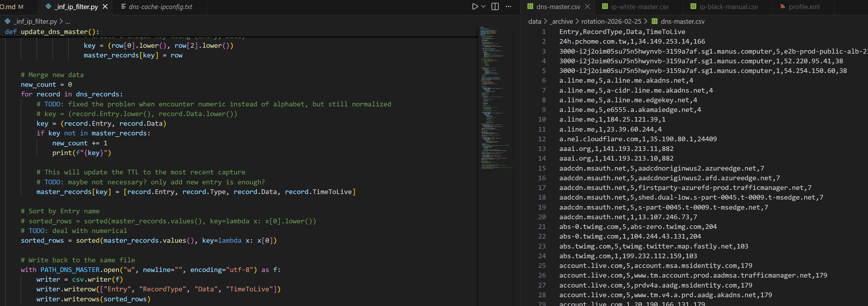
Task: Click 'master_records[key] = row' line
Action: (x=133, y=55)
